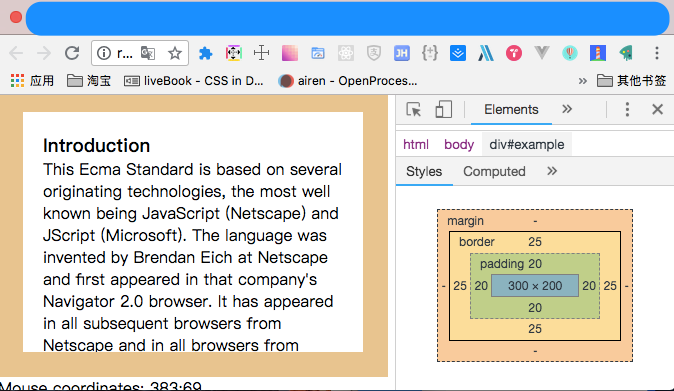Click the top padding value 20
This screenshot has width=674, height=391.
coord(535,264)
